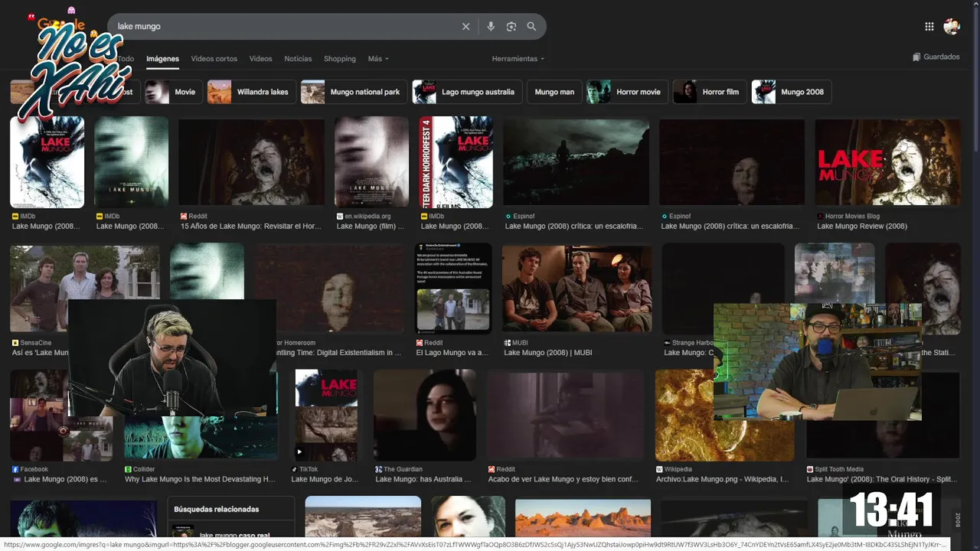Open Reddit Acabo de ver Lake Mungo thumbnail

[566, 416]
